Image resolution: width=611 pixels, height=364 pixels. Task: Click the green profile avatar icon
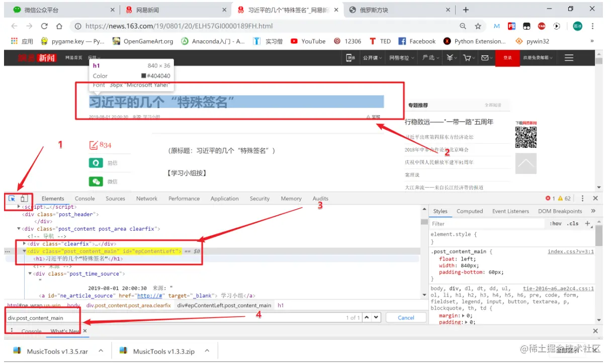click(x=577, y=26)
